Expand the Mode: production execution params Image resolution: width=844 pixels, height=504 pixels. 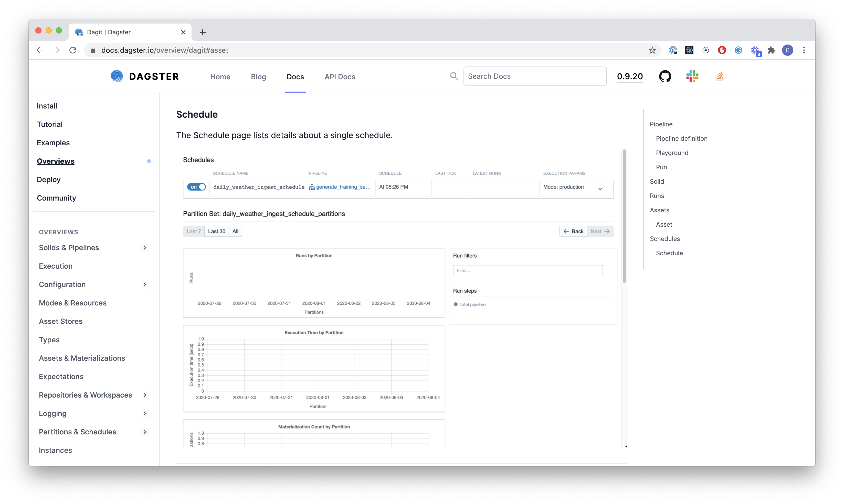[600, 189]
